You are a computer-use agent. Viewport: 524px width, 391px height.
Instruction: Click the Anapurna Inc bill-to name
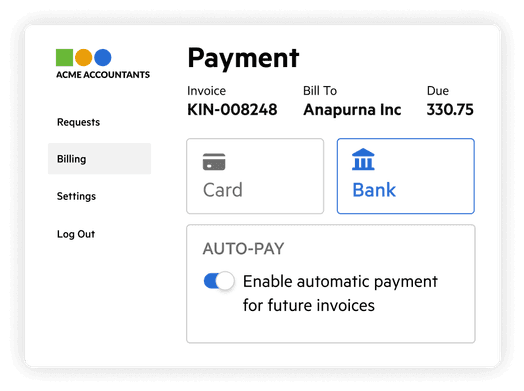tap(352, 110)
